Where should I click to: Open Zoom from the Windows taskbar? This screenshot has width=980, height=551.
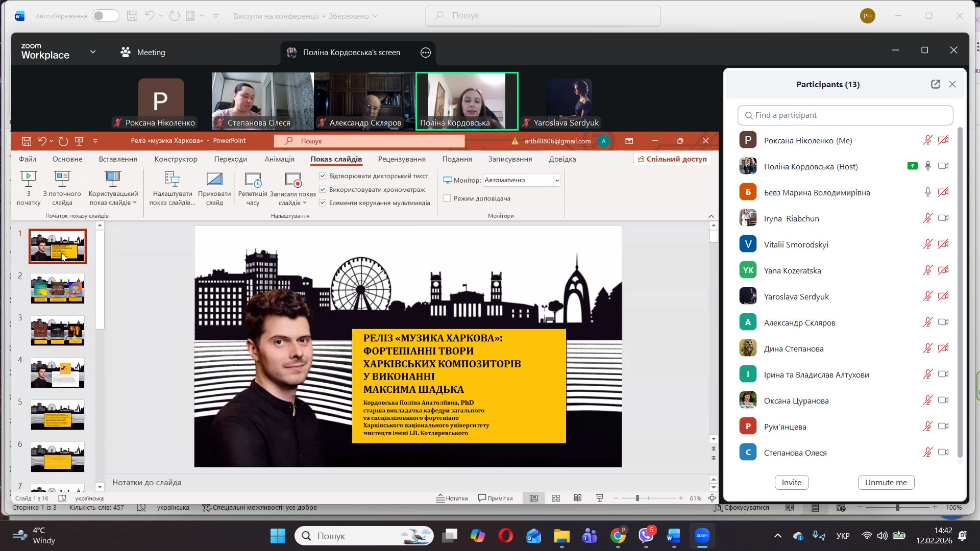click(702, 536)
